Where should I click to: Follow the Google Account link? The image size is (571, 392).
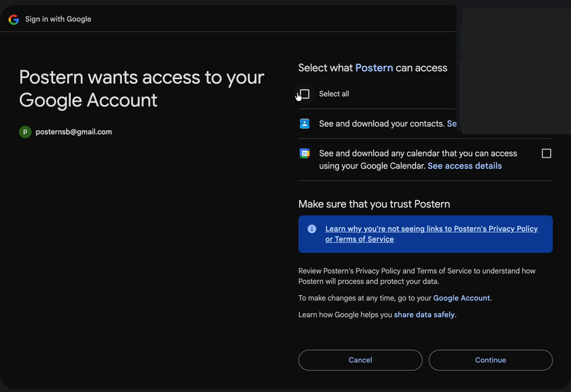point(461,298)
